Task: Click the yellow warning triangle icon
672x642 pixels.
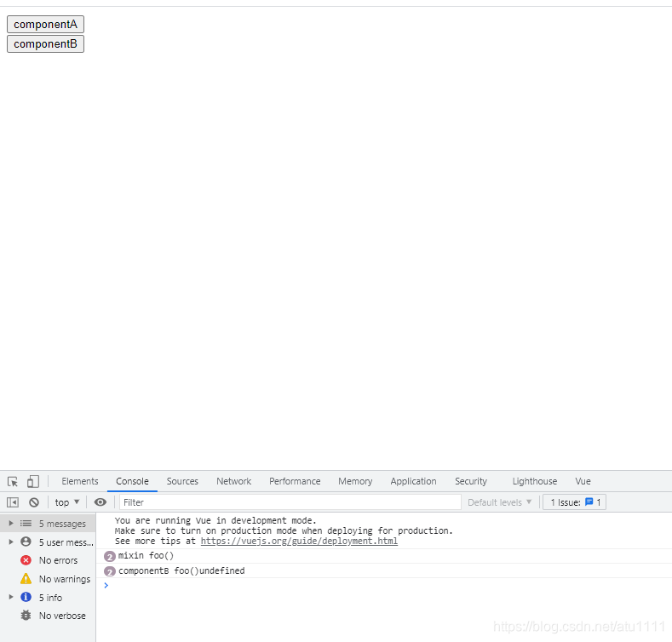Action: point(26,579)
